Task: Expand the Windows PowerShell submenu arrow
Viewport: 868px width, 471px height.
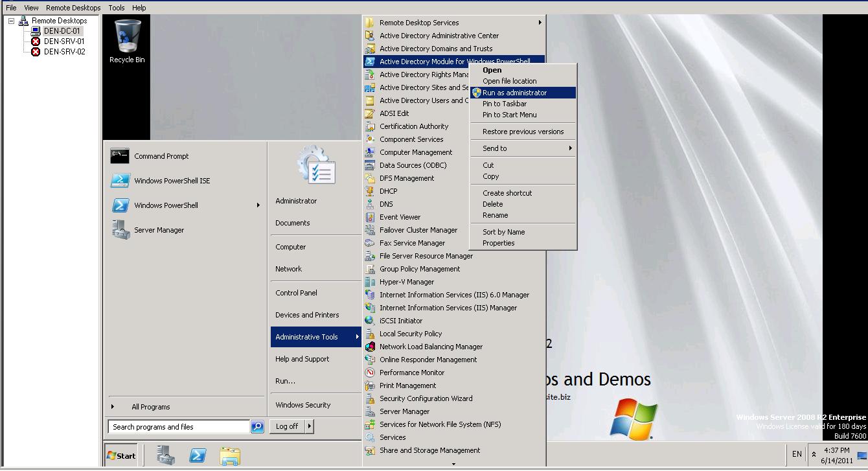Action: pos(258,205)
